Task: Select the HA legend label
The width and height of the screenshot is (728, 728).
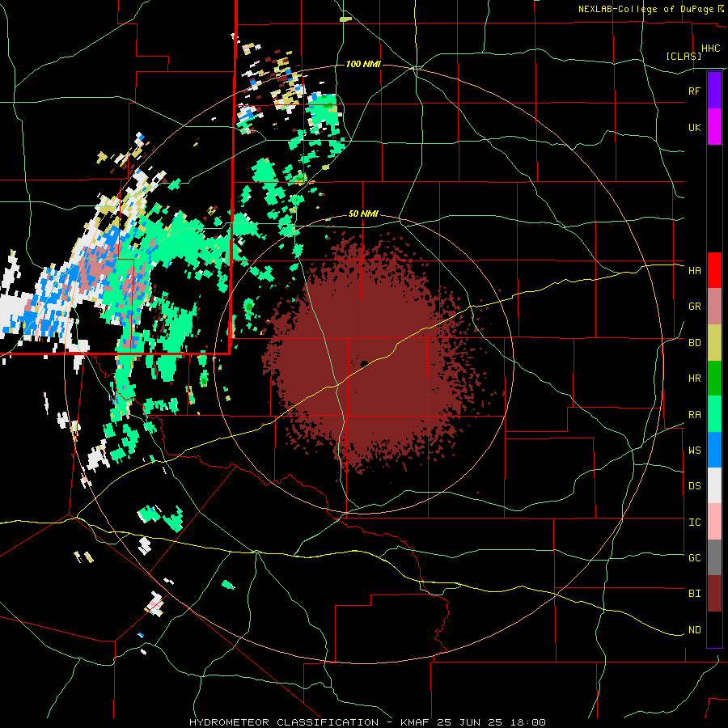Action: pyautogui.click(x=694, y=270)
